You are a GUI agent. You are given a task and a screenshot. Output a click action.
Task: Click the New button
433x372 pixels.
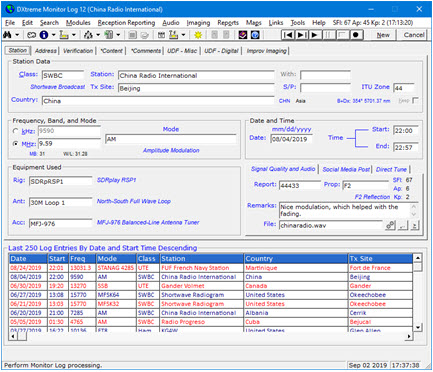pyautogui.click(x=383, y=35)
